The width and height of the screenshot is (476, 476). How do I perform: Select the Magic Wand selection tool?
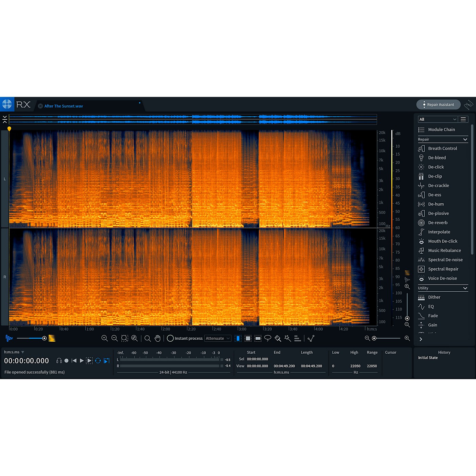(x=288, y=338)
